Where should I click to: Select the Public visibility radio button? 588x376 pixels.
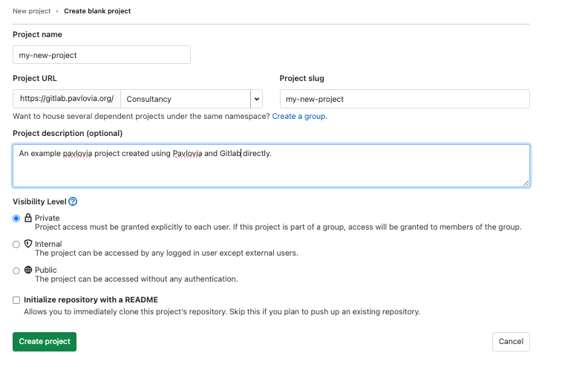coord(16,270)
